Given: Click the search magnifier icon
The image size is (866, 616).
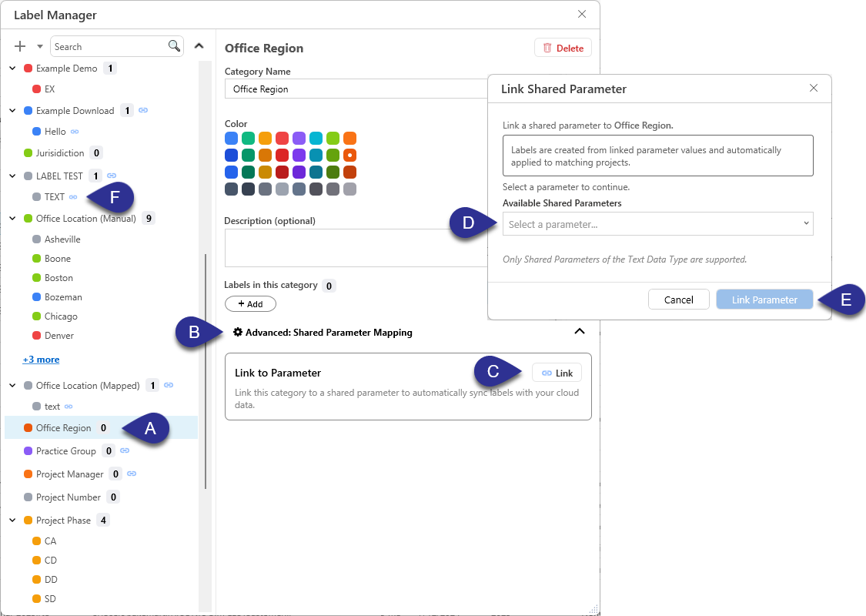Looking at the screenshot, I should [x=175, y=45].
